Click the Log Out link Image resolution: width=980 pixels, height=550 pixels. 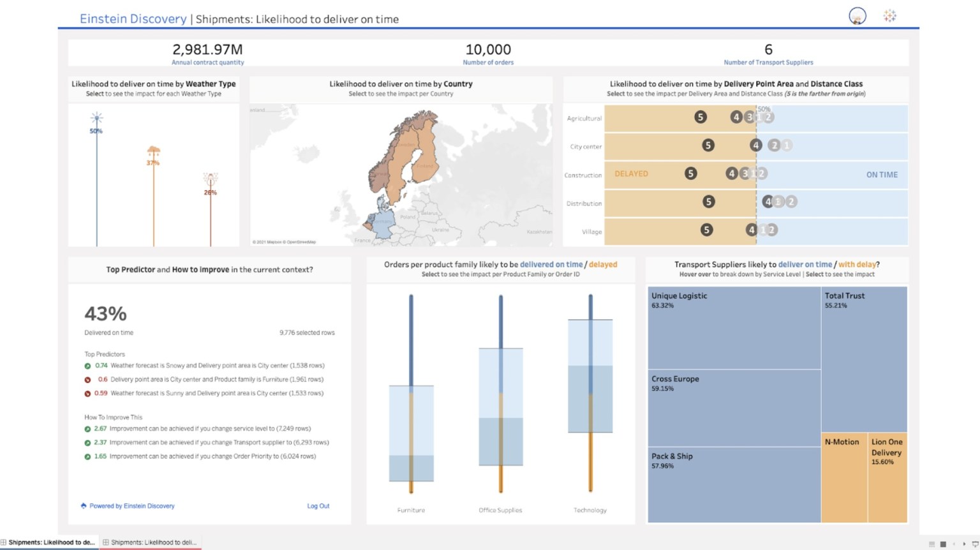click(x=318, y=505)
